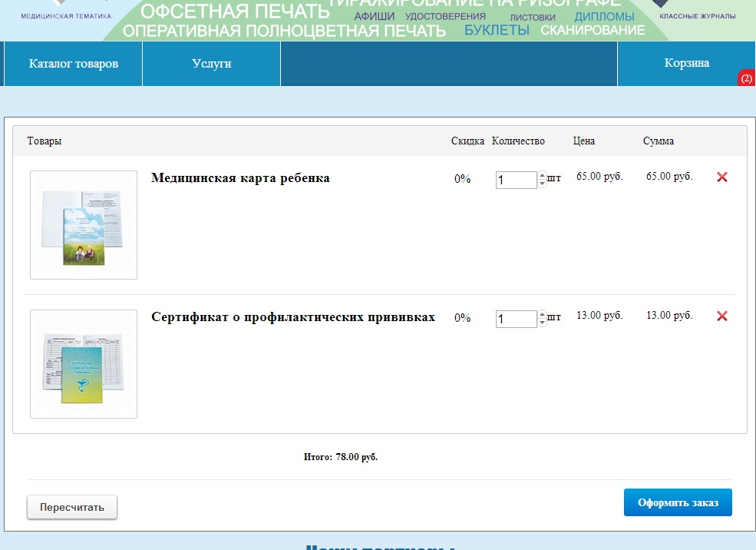This screenshot has width=756, height=550.
Task: Decrease quantity of Медицинская карта ребенка
Action: 543,184
